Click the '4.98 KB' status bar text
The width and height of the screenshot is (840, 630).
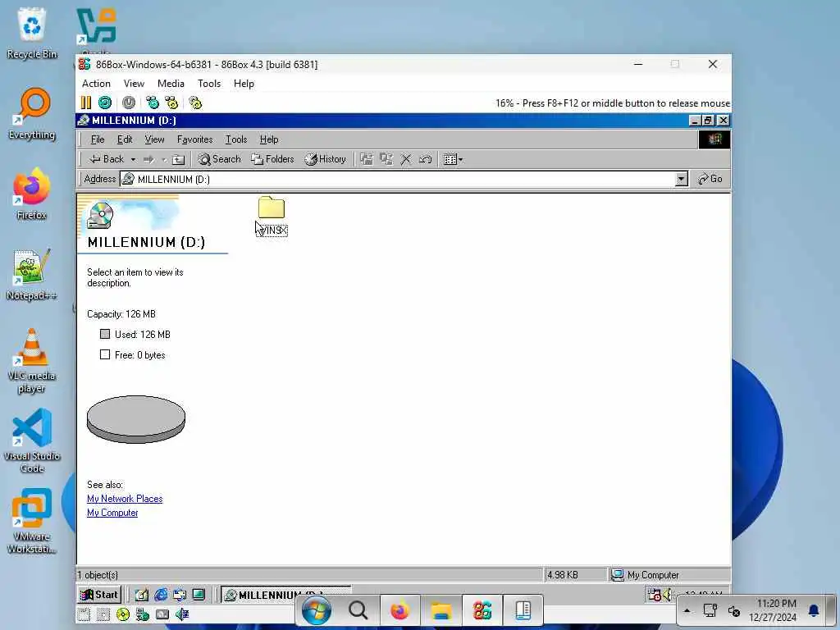coord(563,575)
